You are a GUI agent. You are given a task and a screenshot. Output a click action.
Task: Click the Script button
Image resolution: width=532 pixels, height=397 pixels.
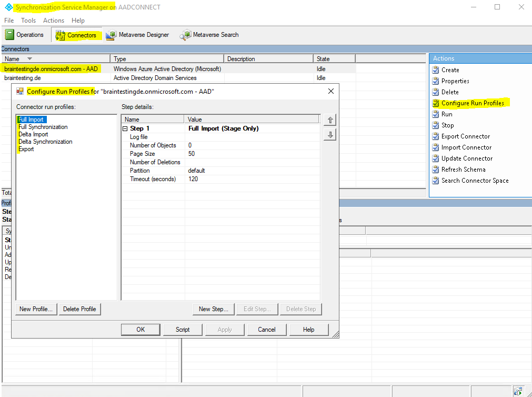pos(183,330)
